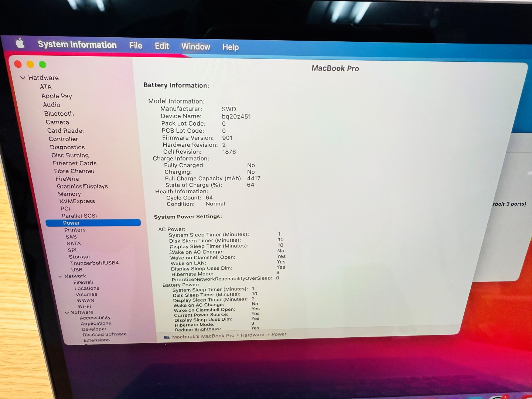
Task: Select Firewall under Network
Action: point(83,282)
